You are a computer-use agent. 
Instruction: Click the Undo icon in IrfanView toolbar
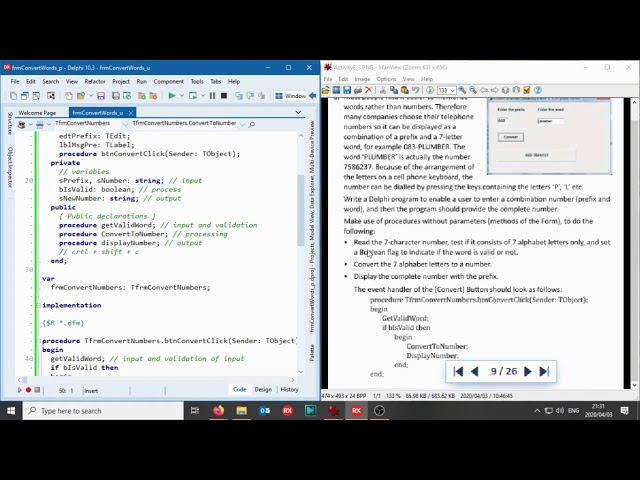coord(416,90)
